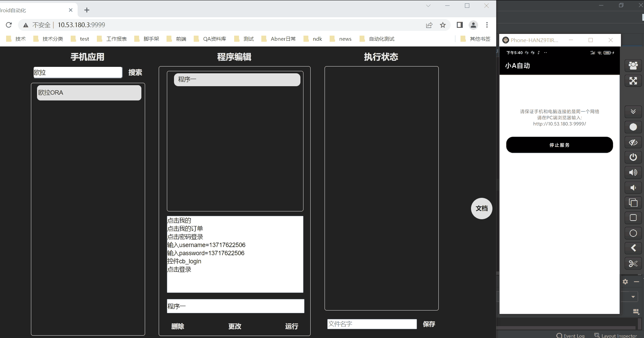The height and width of the screenshot is (338, 644).
Task: Open the IDE panel settings gear
Action: pos(625,282)
